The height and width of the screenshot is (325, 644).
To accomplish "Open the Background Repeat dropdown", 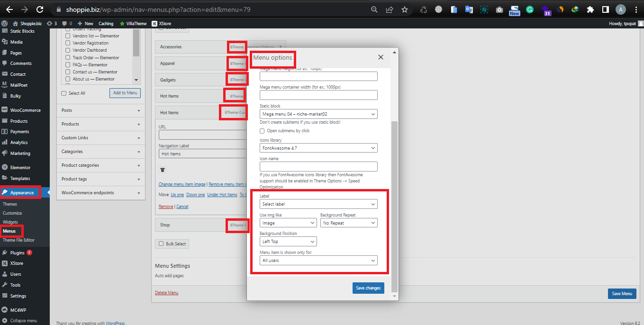I will click(349, 223).
